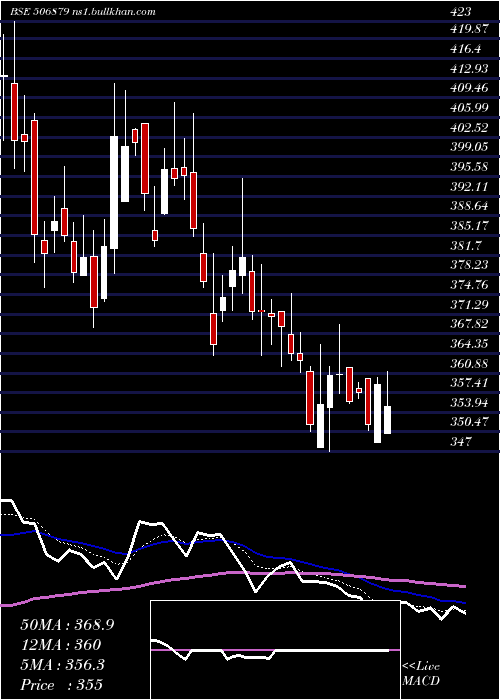The height and width of the screenshot is (700, 500).
Task: Select the 388.64 price axis label
Action: [469, 206]
